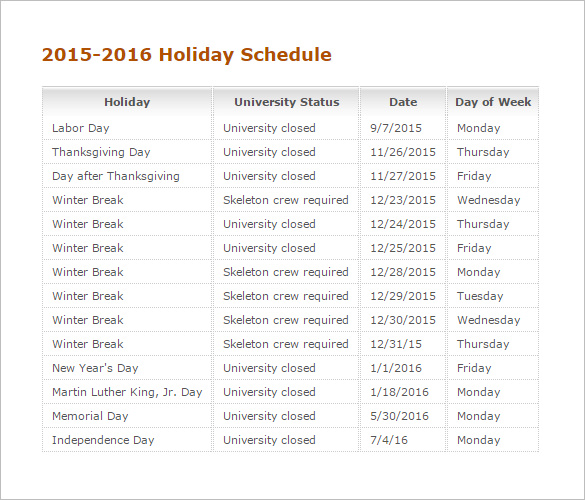Click the Tuesday day cell
Image resolution: width=585 pixels, height=500 pixels.
493,296
